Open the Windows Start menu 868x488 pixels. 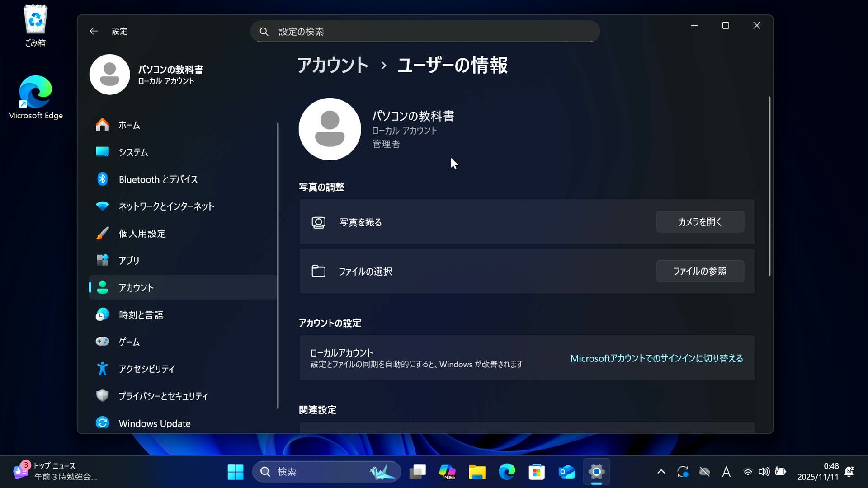pos(235,472)
